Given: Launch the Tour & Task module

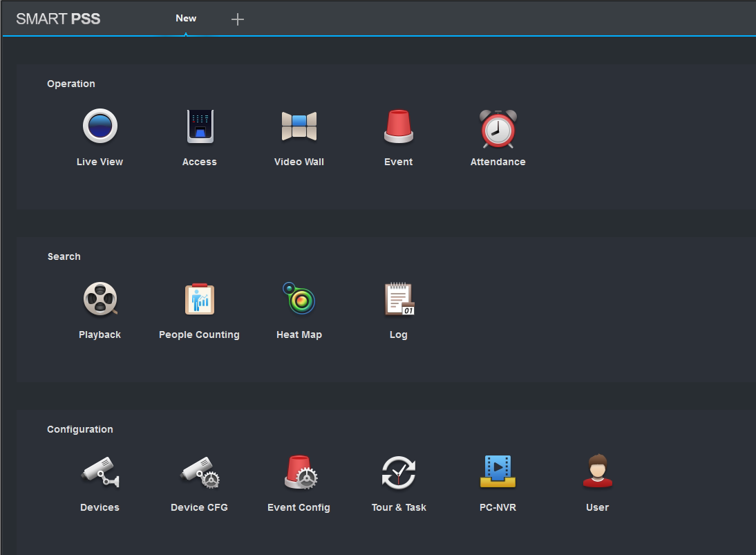Looking at the screenshot, I should pyautogui.click(x=399, y=473).
